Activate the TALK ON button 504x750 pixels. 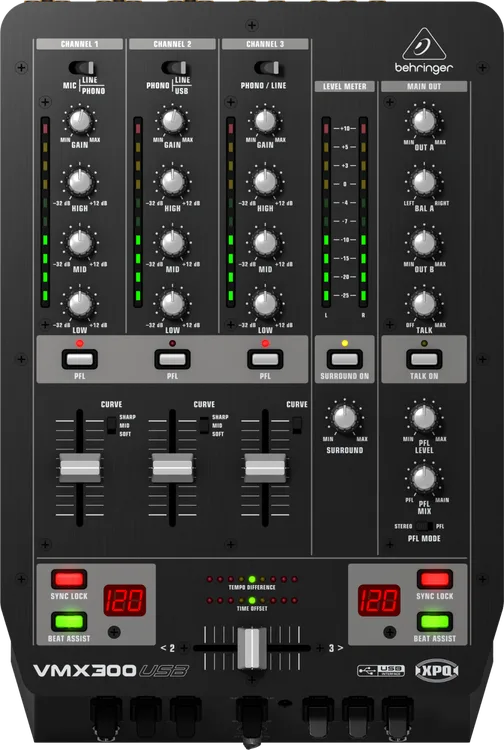[424, 359]
